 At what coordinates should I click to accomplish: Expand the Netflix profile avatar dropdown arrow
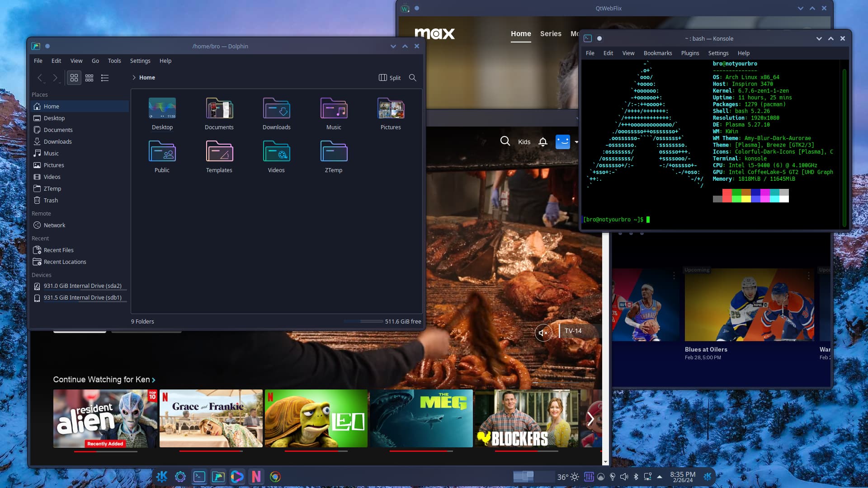pyautogui.click(x=576, y=142)
